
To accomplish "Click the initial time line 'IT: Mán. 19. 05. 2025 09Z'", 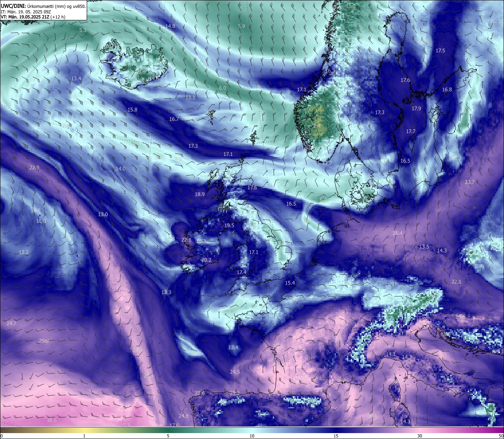I will point(26,12).
